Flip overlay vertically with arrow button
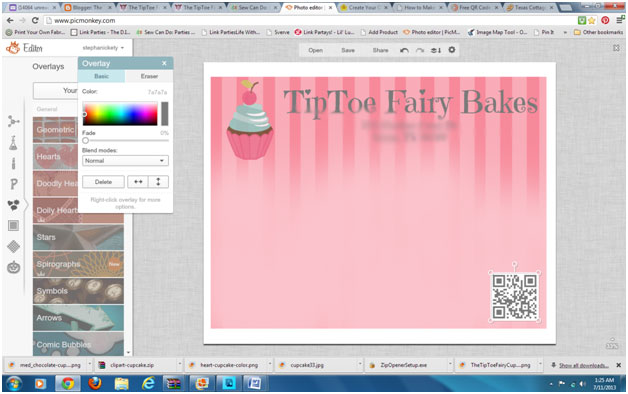Image resolution: width=628 pixels, height=394 pixels. [x=158, y=182]
